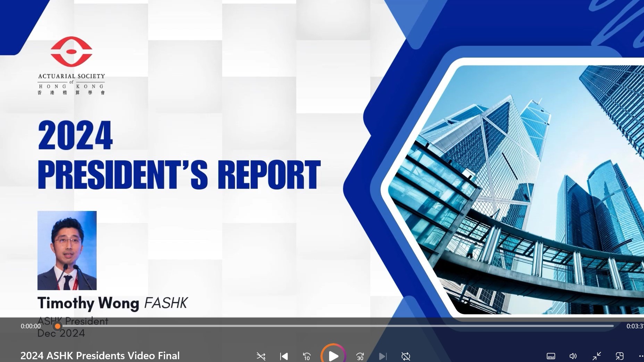The height and width of the screenshot is (362, 644).
Task: Exit full screen mode
Action: tap(597, 356)
